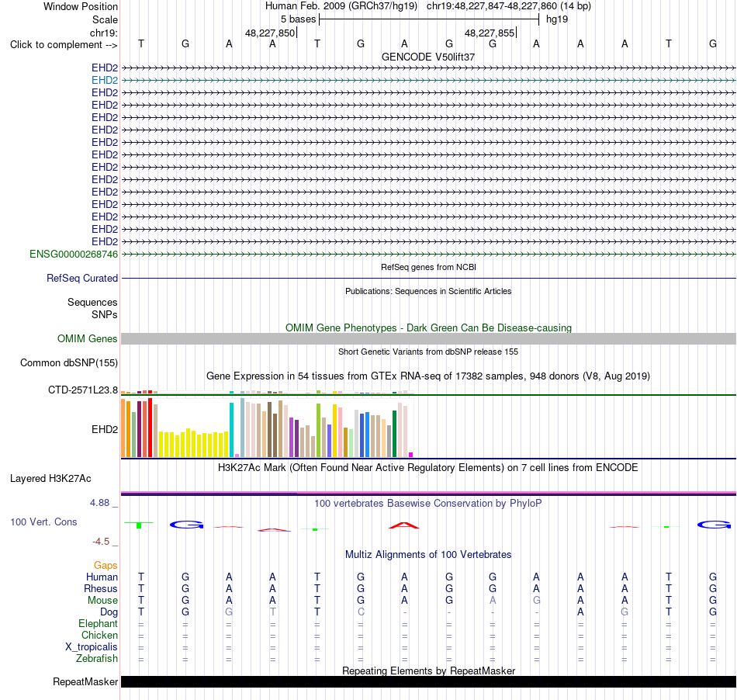Click the large red A in PhyloP conservation track

pyautogui.click(x=404, y=525)
